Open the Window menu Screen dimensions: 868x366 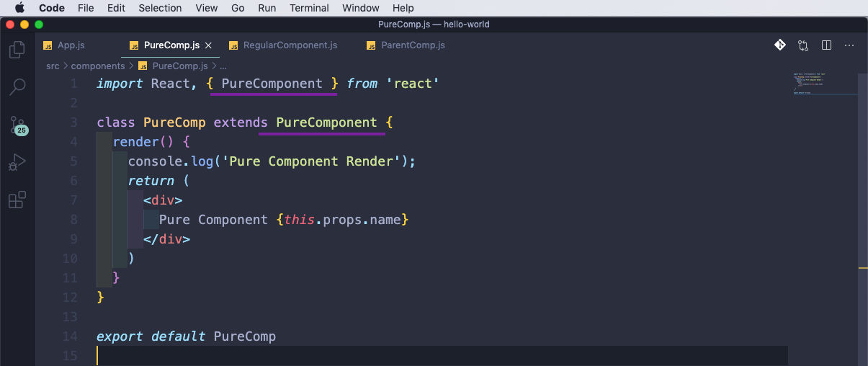[x=361, y=8]
